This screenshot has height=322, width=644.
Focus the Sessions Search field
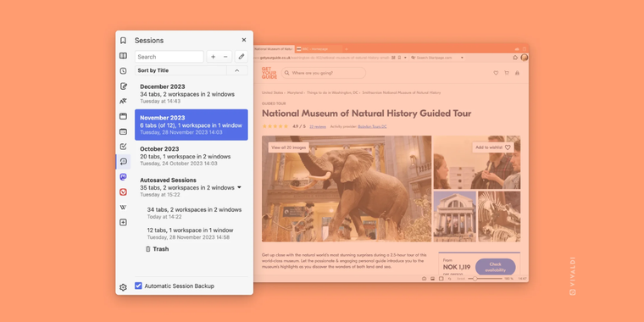pyautogui.click(x=169, y=57)
